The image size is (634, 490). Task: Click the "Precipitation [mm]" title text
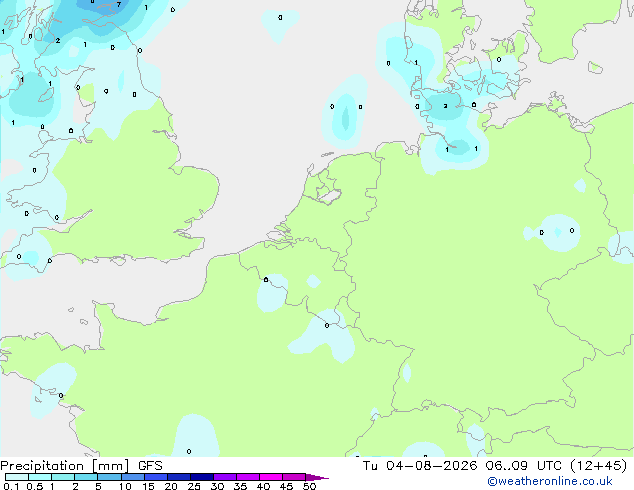click(x=65, y=466)
